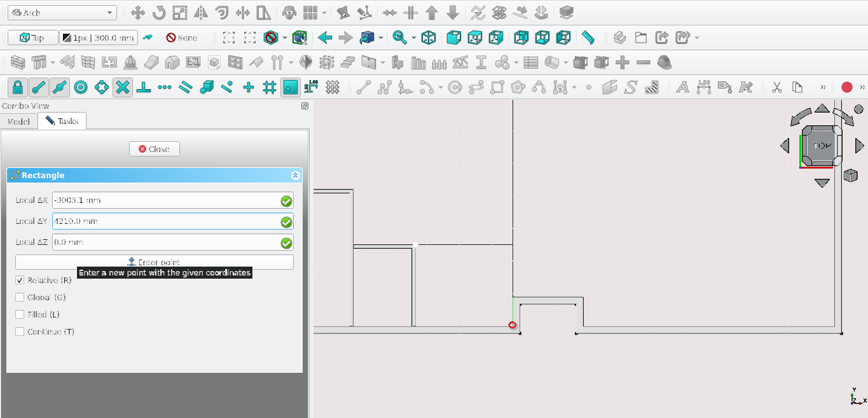Click the Draft move tool icon
This screenshot has width=868, height=418.
[x=137, y=13]
